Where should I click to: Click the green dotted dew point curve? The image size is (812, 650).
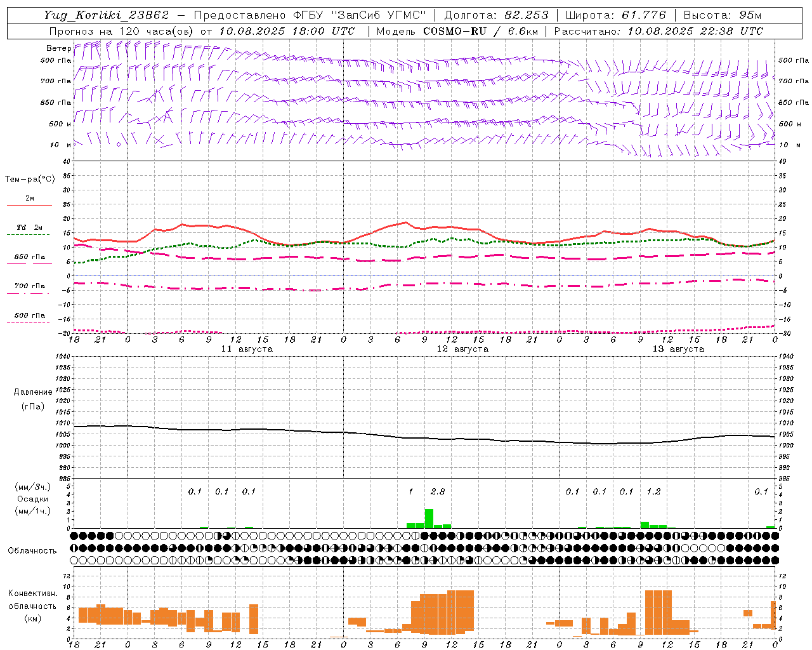point(424,242)
